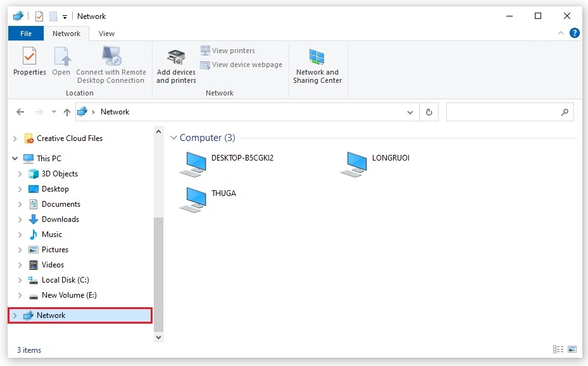Click the Downloads folder in sidebar
588x366 pixels.
(60, 219)
